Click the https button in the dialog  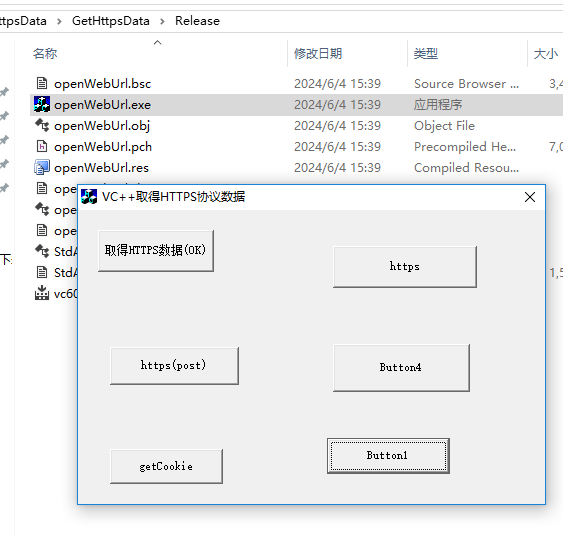pos(405,267)
